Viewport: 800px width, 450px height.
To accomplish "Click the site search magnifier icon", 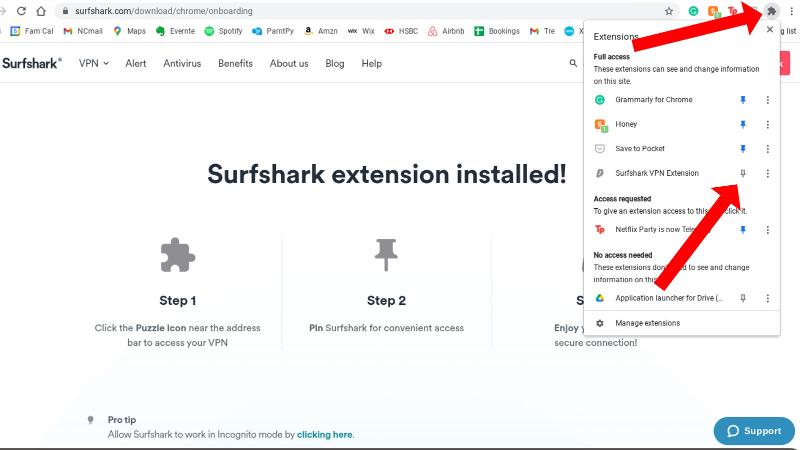I will (x=573, y=63).
